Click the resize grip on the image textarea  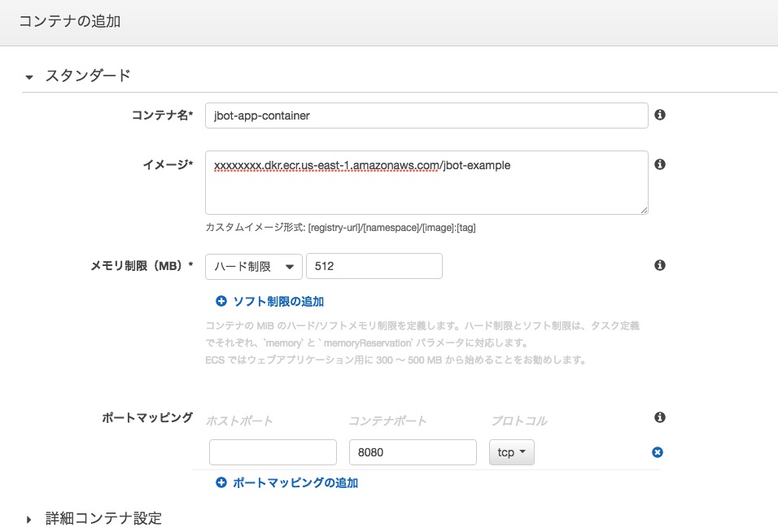pyautogui.click(x=643, y=210)
